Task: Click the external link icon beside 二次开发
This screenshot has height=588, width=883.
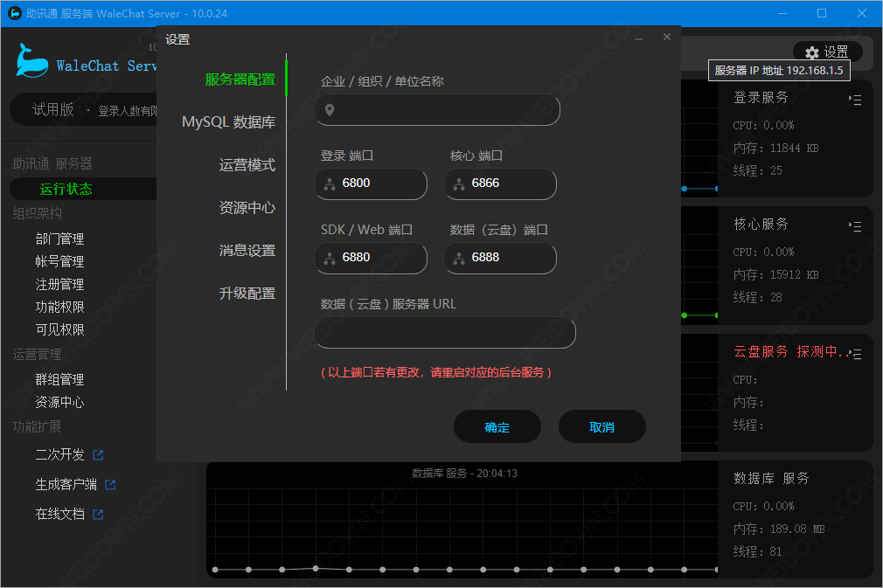Action: click(x=98, y=454)
